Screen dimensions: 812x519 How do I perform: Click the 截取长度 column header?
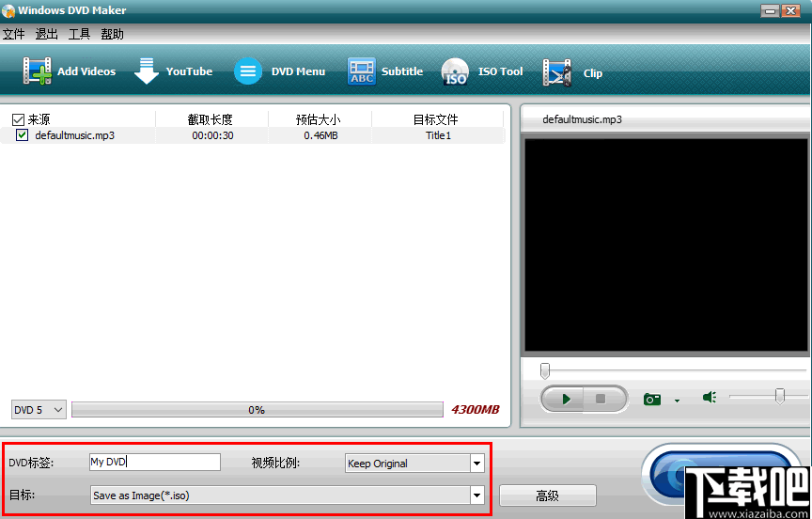(211, 119)
